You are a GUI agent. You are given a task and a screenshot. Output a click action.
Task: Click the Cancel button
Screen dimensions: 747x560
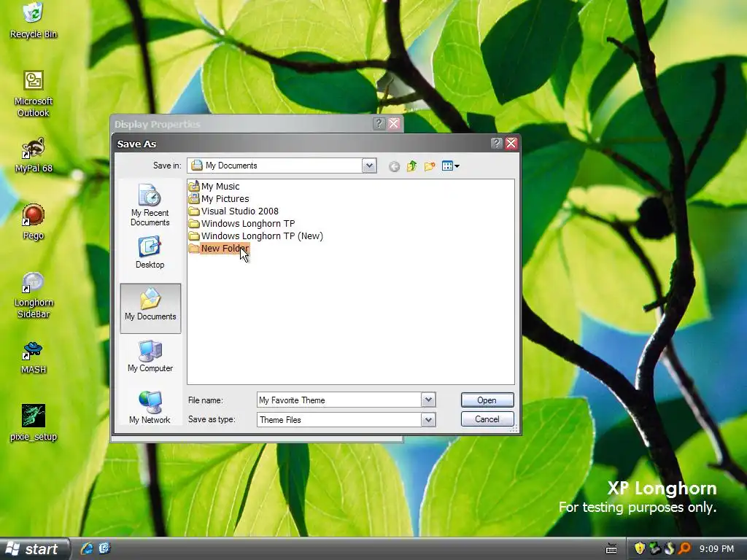point(487,419)
